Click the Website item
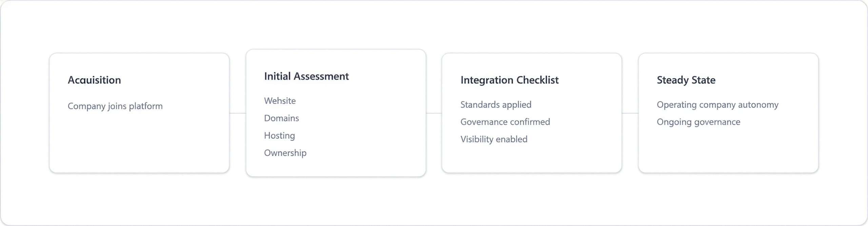The width and height of the screenshot is (868, 226). coord(280,101)
